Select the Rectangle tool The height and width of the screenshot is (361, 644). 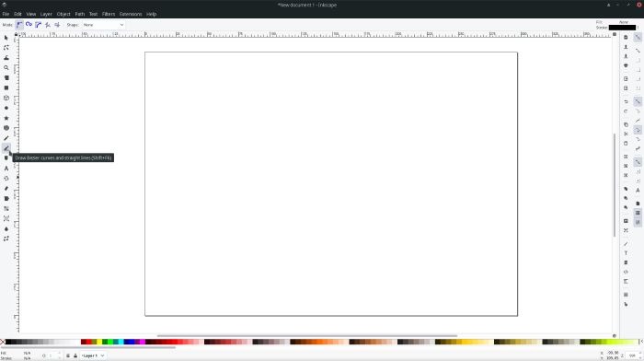pos(6,88)
